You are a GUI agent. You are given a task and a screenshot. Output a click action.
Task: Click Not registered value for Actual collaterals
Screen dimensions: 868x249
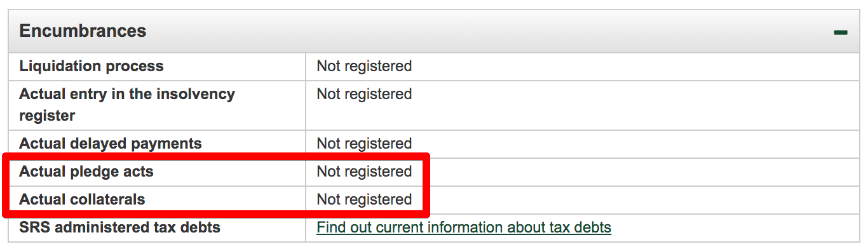(364, 199)
